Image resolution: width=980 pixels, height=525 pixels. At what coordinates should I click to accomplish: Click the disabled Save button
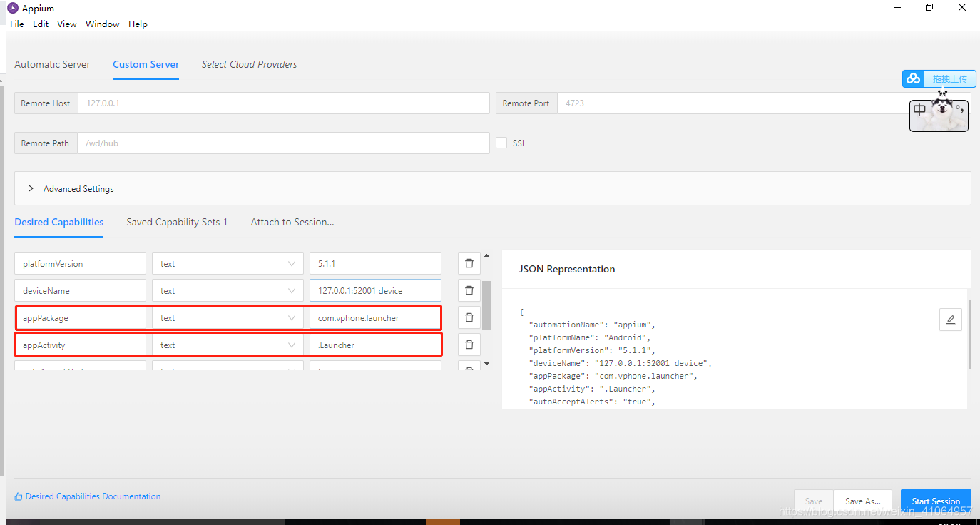point(814,501)
